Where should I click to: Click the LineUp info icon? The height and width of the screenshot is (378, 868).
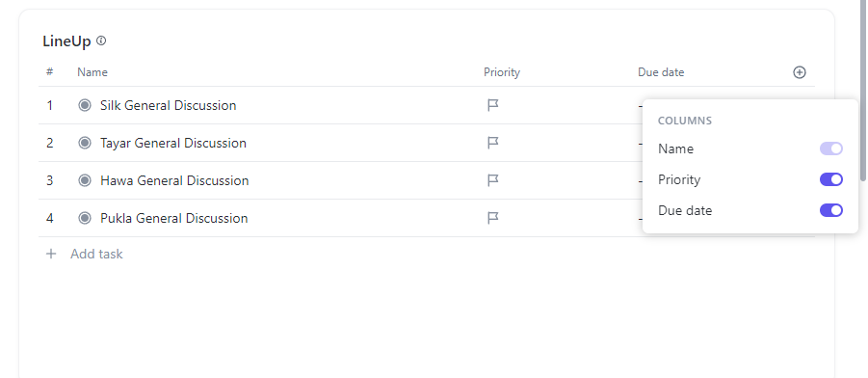coord(101,40)
